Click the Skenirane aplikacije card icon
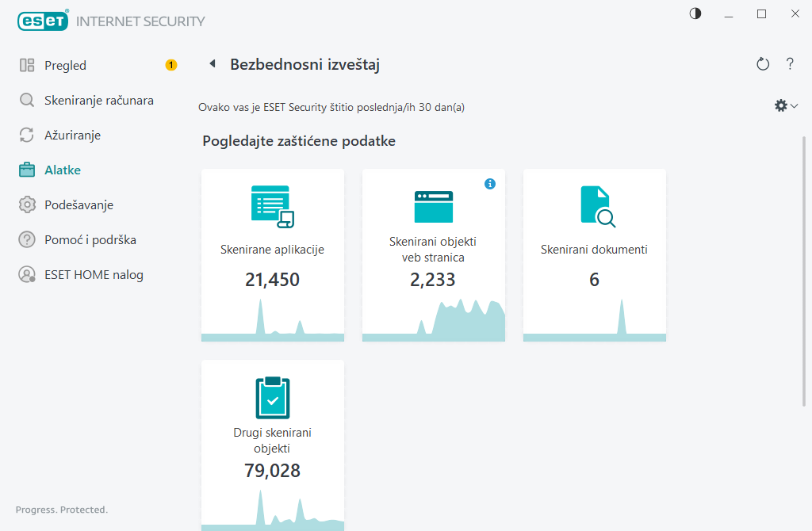Viewport: 812px width, 531px height. pyautogui.click(x=273, y=207)
